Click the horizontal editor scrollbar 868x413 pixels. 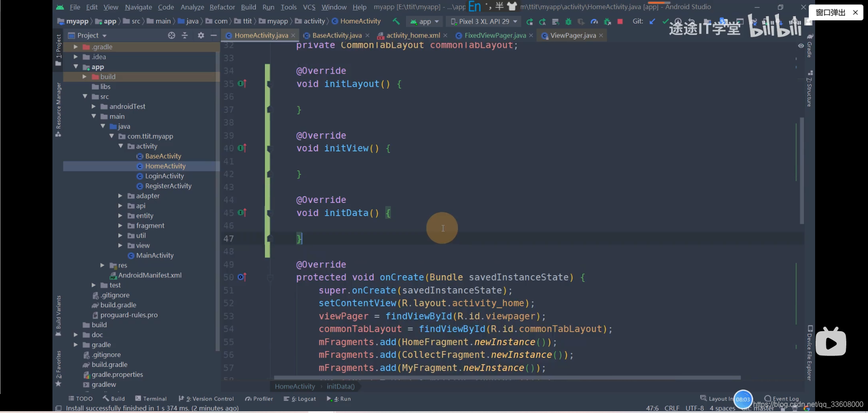(507, 378)
